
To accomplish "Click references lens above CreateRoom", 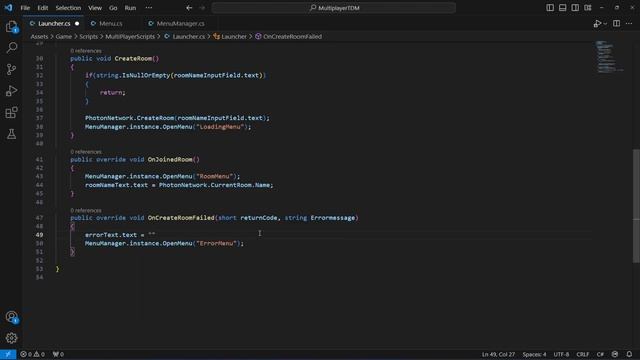I will (x=86, y=51).
